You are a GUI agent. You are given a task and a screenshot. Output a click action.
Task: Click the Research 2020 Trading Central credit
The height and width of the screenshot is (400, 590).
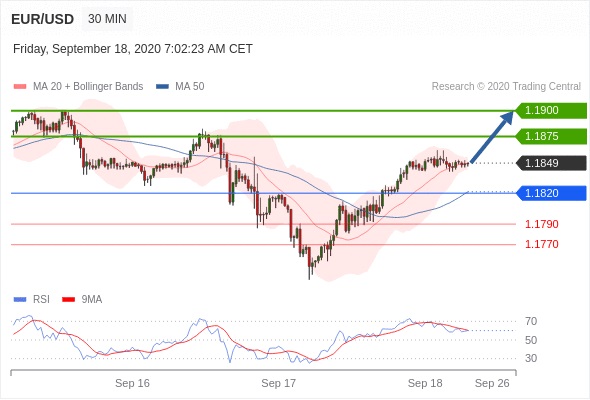coord(506,87)
